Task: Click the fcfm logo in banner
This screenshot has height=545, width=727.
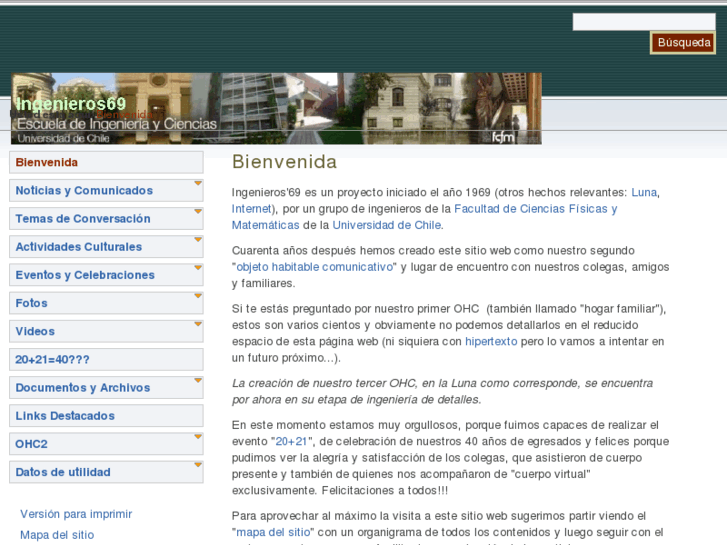Action: (x=503, y=137)
